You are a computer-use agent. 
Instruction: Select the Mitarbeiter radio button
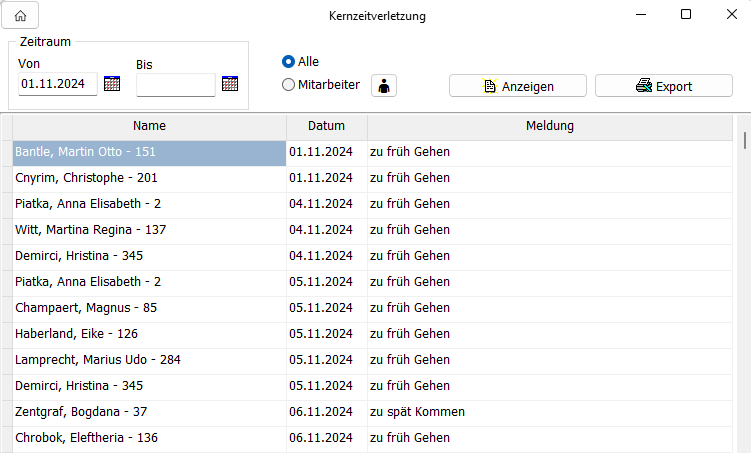tap(289, 85)
